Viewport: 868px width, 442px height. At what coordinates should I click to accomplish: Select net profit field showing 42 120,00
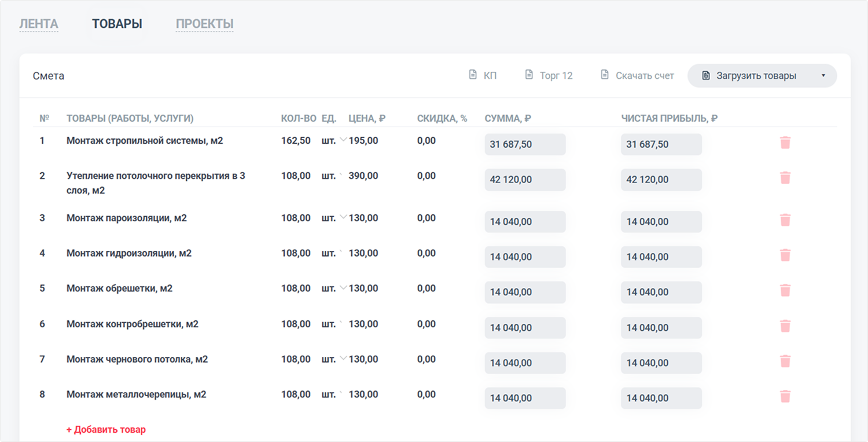click(661, 180)
